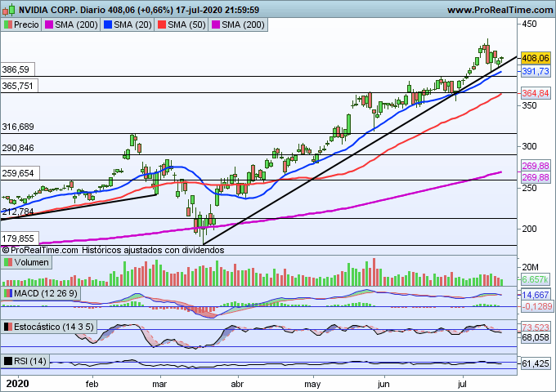Click the yellow 408,06 current price tag
556x392 pixels.
point(536,58)
